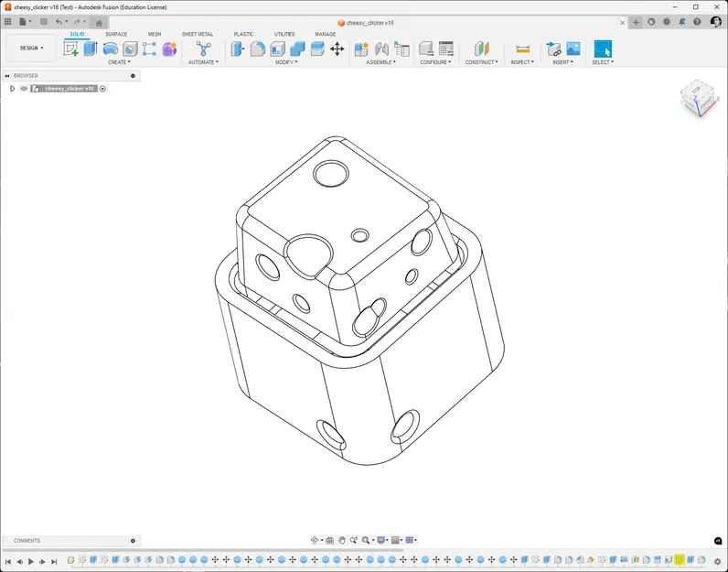This screenshot has height=572, width=728.
Task: Open the Job Status clock icon
Action: tap(667, 22)
